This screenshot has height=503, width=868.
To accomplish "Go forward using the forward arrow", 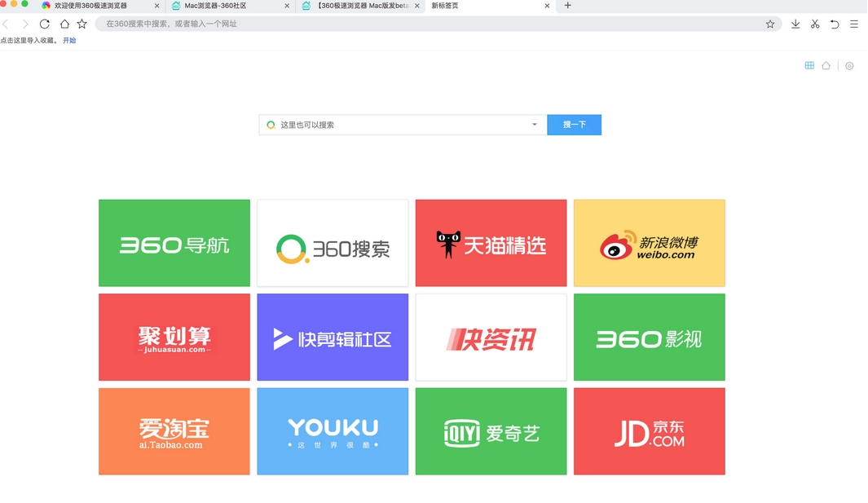I will pyautogui.click(x=25, y=24).
